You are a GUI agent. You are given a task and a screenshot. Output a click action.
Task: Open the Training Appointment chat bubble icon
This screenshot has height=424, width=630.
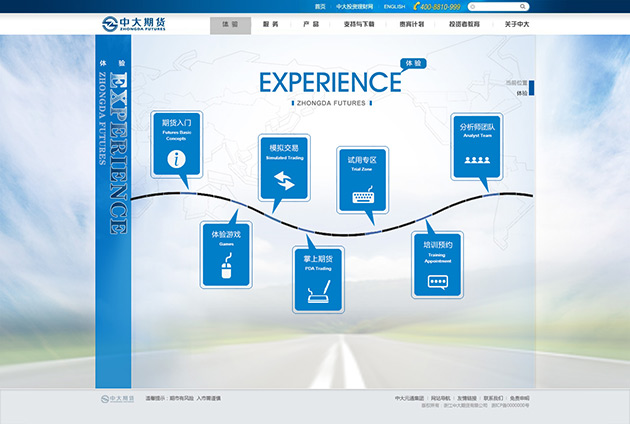pos(438,283)
